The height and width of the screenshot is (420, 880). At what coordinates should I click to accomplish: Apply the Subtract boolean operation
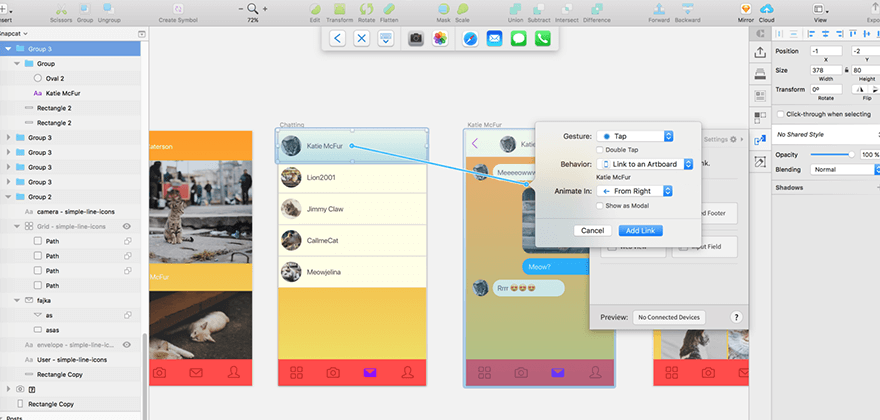pyautogui.click(x=539, y=9)
